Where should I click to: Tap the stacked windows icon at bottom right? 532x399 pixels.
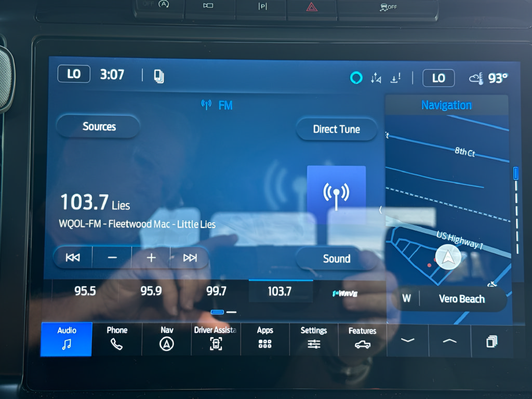click(x=492, y=341)
